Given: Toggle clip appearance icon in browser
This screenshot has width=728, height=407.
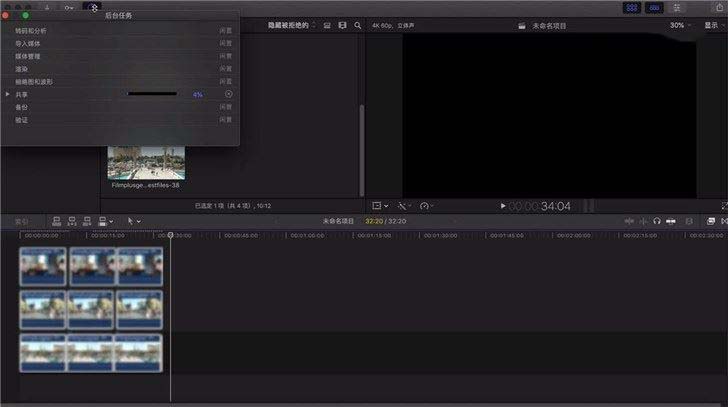Looking at the screenshot, I should click(327, 26).
